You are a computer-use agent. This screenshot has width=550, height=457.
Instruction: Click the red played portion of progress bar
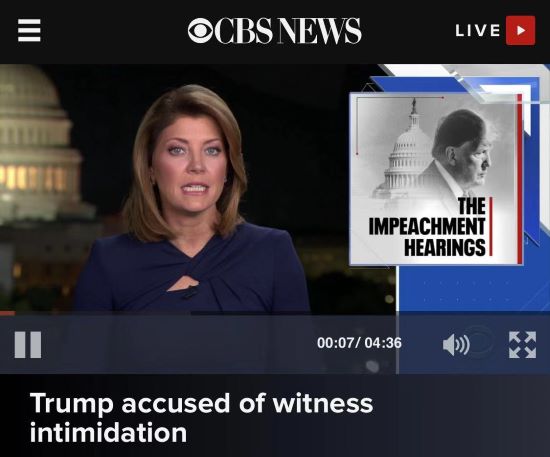pos(7,313)
